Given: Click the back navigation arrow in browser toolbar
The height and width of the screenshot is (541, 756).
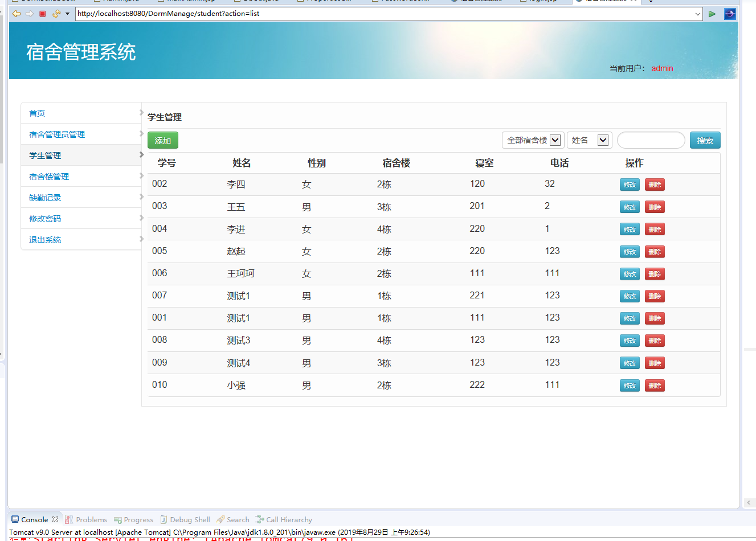Looking at the screenshot, I should (16, 14).
